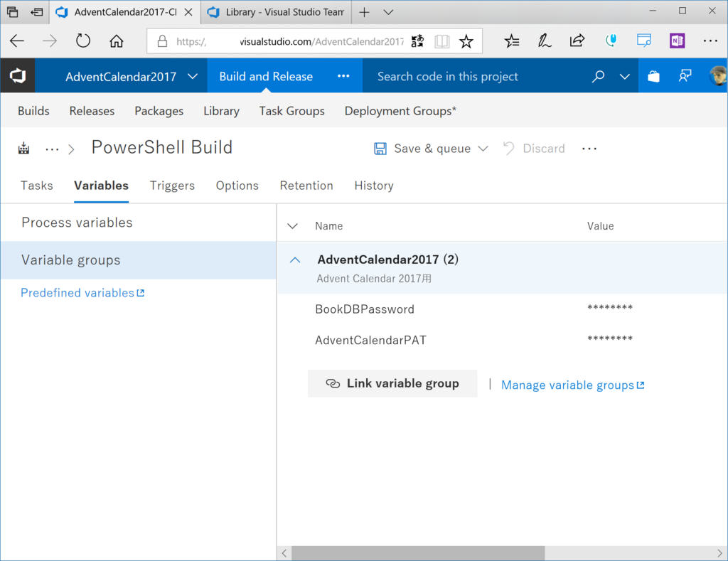Click Link variable group button
The width and height of the screenshot is (728, 561).
pyautogui.click(x=392, y=383)
